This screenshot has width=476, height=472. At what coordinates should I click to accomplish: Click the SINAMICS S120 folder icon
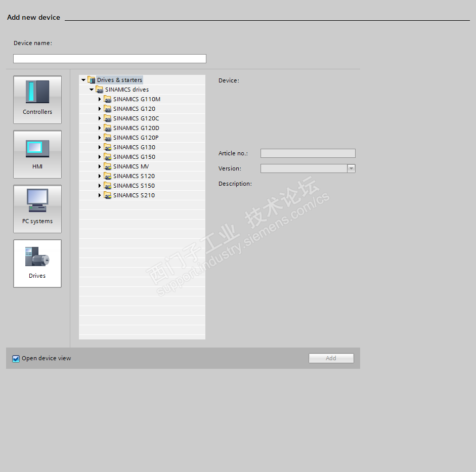pyautogui.click(x=107, y=176)
